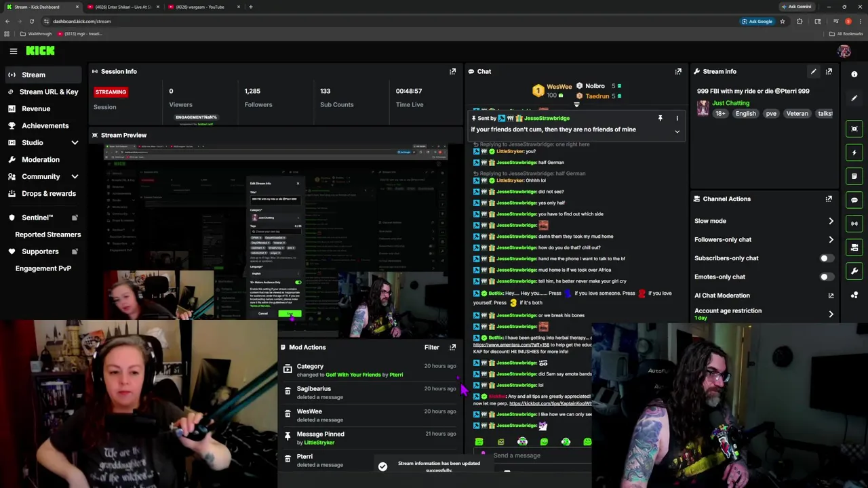The width and height of the screenshot is (868, 488).
Task: Open the Revenue page
Action: pos(43,108)
